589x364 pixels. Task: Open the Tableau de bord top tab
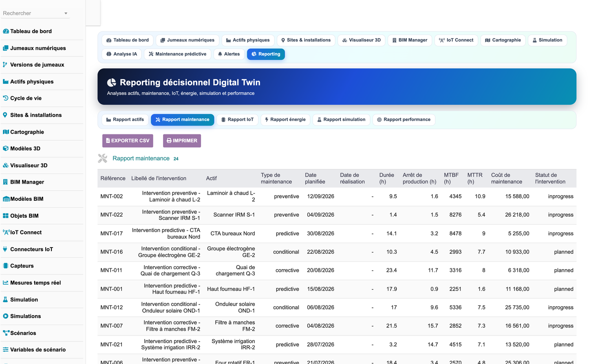click(128, 40)
